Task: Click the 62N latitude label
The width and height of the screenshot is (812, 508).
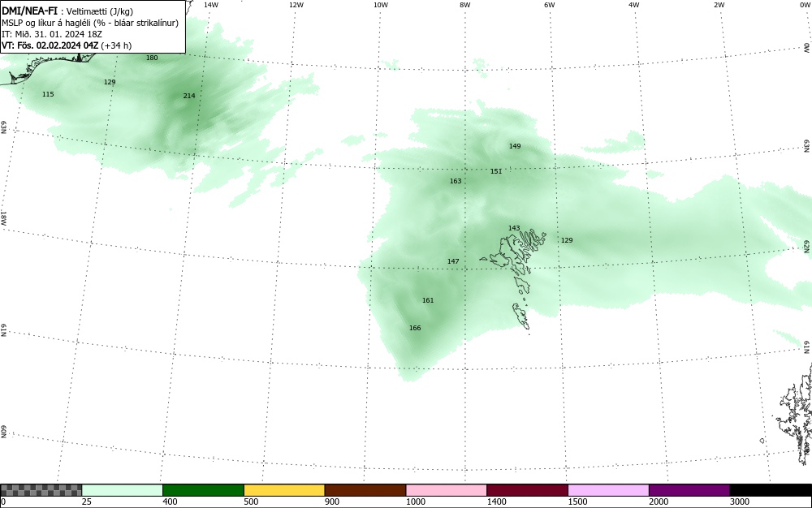Action: (x=807, y=246)
